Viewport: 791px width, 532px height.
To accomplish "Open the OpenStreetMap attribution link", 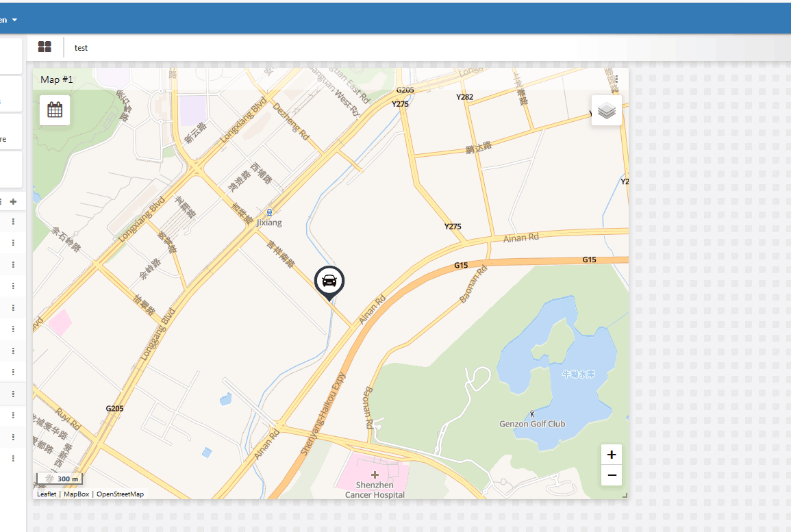I will pyautogui.click(x=120, y=494).
